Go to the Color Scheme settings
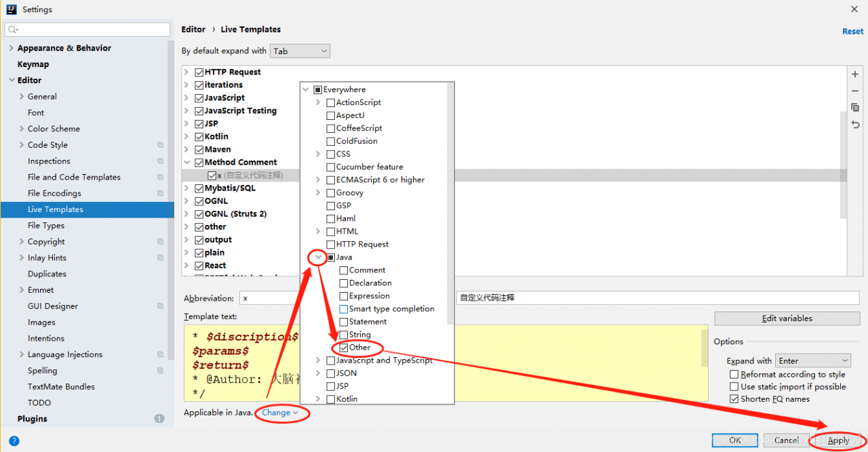The image size is (868, 452). [x=54, y=129]
